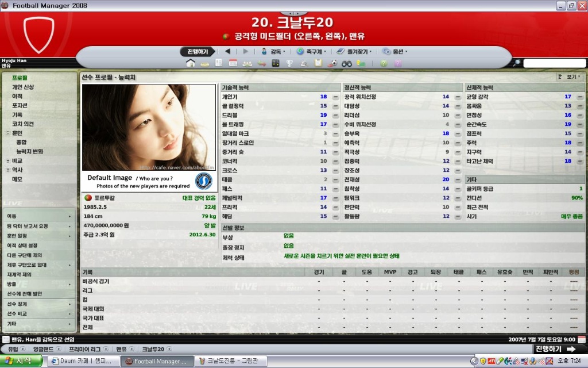Viewport: 588px width, 368px height.
Task: Go forward with the right arrow
Action: click(x=246, y=51)
